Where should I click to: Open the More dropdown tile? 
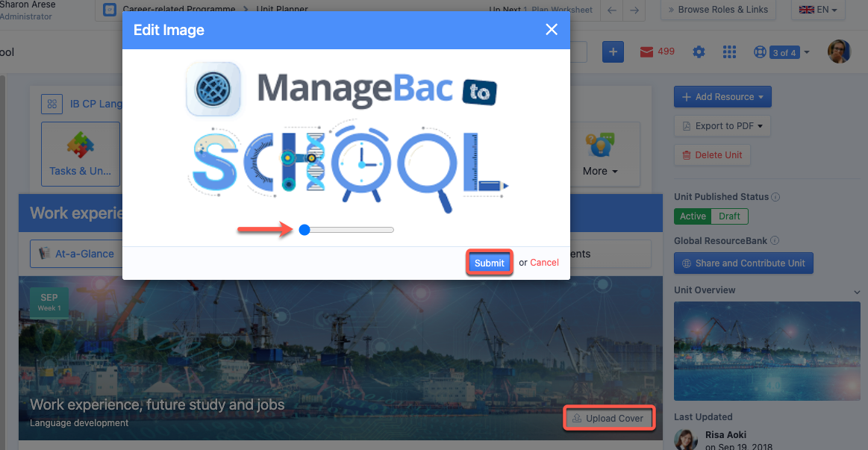point(600,154)
